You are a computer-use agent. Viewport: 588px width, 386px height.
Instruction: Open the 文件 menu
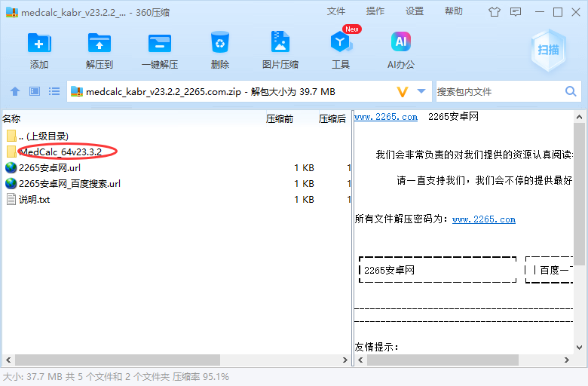pyautogui.click(x=335, y=11)
